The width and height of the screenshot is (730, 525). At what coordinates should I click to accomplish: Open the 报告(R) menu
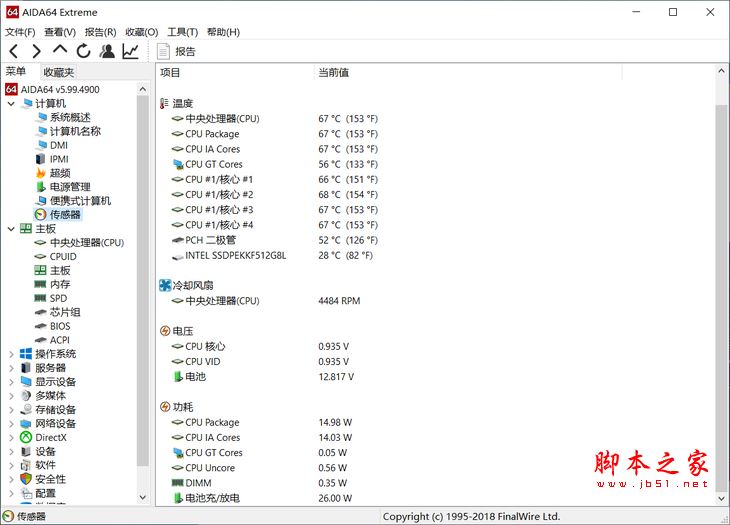[100, 32]
